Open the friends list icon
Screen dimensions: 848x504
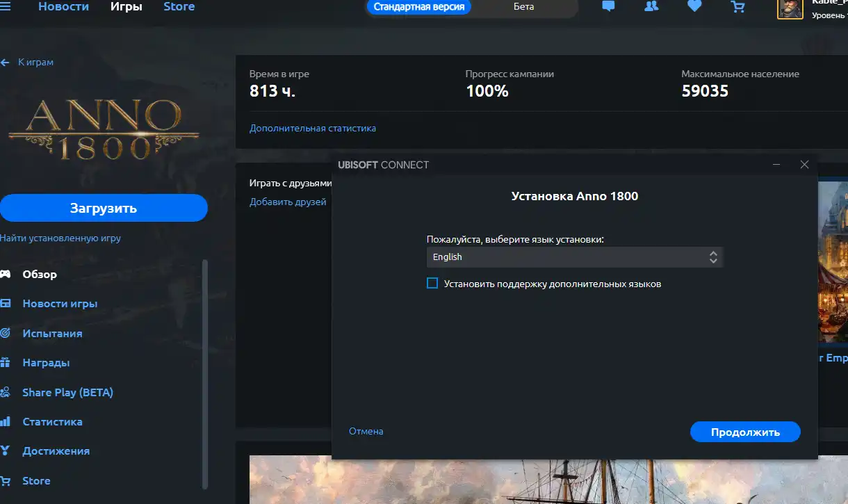651,7
